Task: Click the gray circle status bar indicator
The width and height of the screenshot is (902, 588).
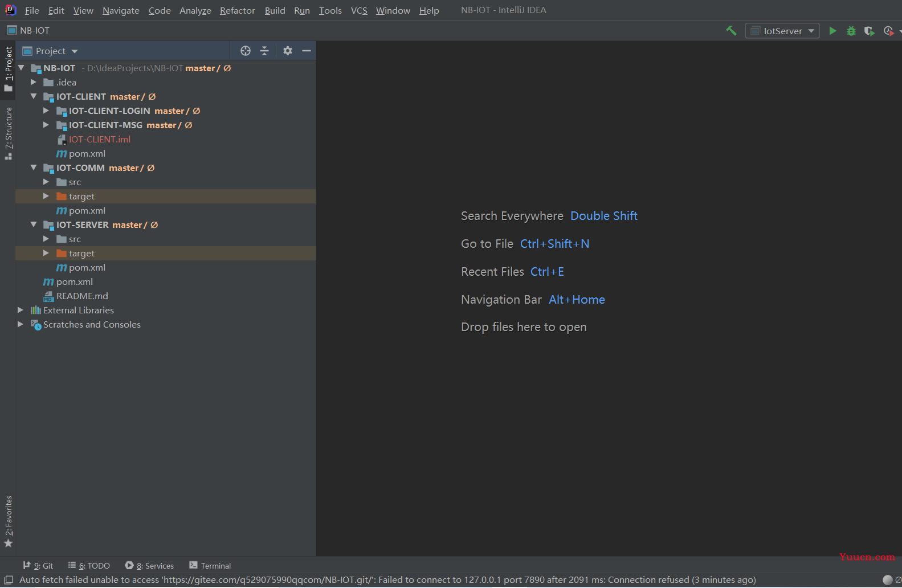Action: pyautogui.click(x=887, y=580)
